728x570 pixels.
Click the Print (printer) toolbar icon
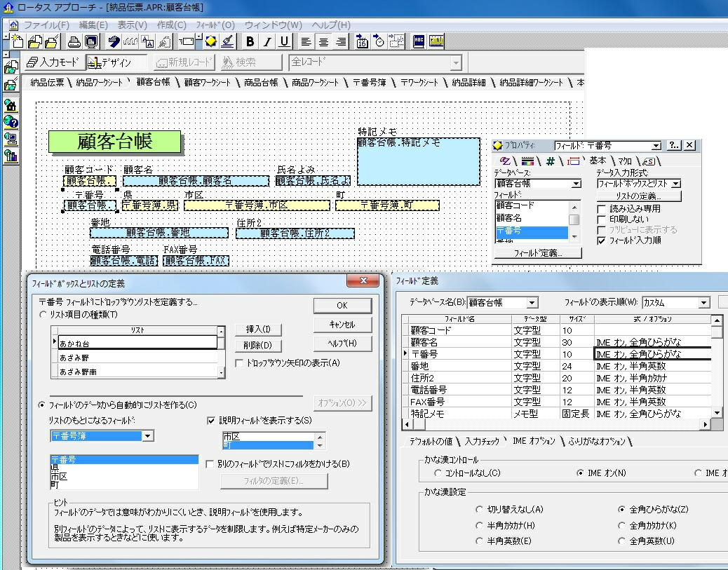(74, 42)
